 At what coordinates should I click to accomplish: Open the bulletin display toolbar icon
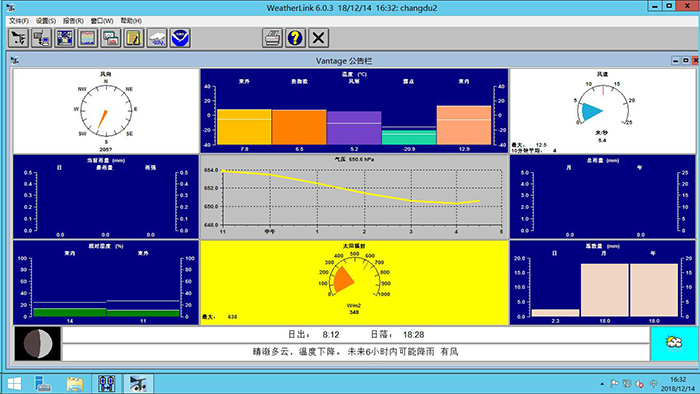click(65, 38)
